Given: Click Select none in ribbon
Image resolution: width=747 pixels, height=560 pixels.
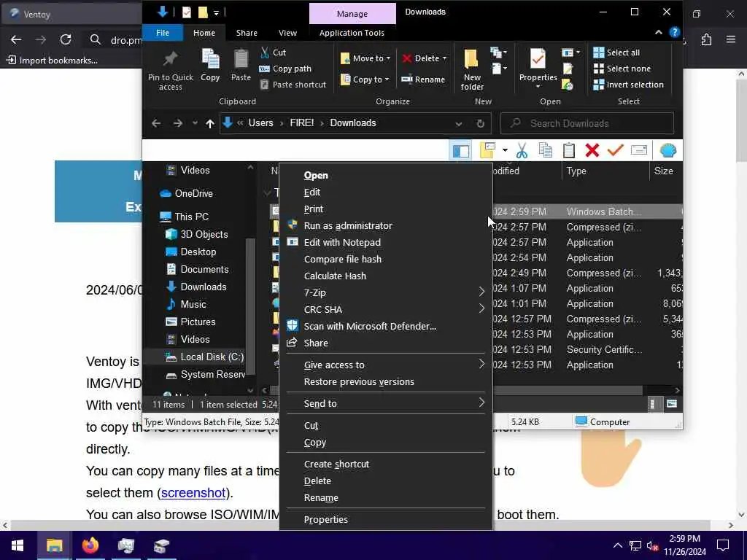Looking at the screenshot, I should [x=622, y=69].
